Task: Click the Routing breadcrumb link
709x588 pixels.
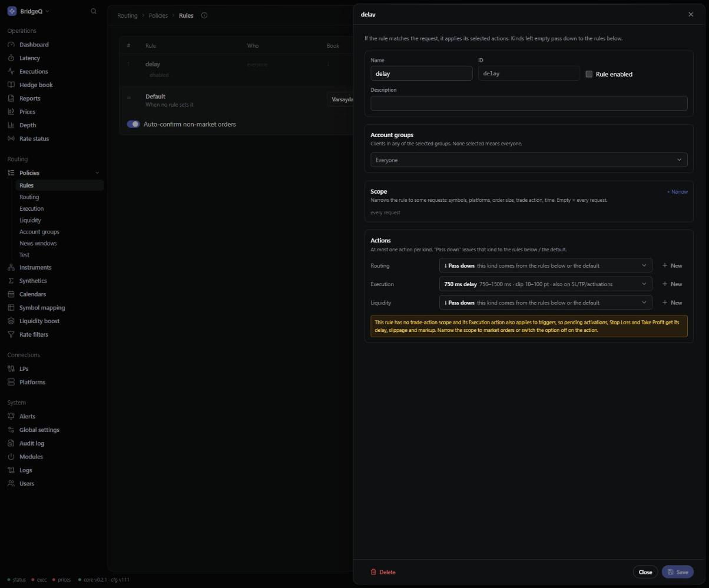Action: pos(127,15)
